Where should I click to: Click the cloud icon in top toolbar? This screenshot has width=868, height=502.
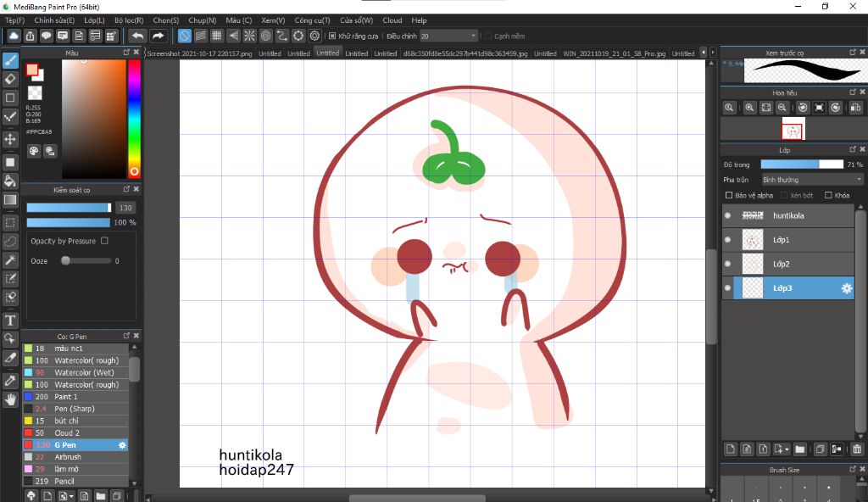[14, 36]
